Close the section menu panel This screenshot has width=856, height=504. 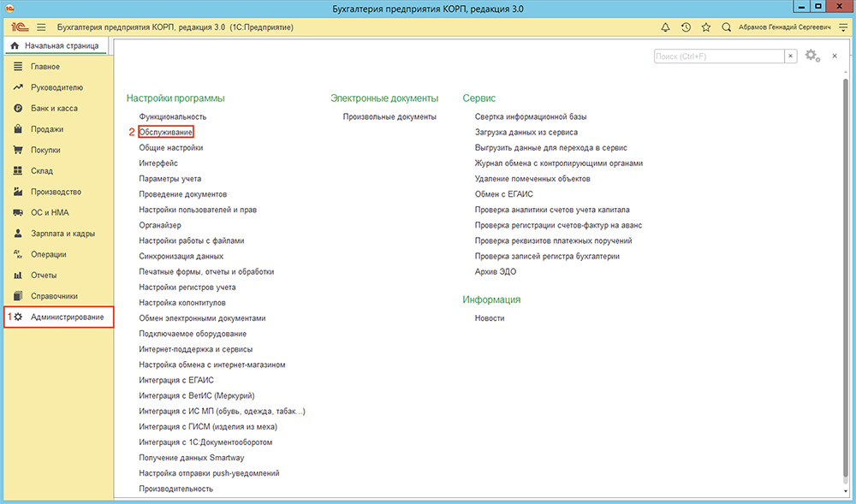click(x=835, y=56)
